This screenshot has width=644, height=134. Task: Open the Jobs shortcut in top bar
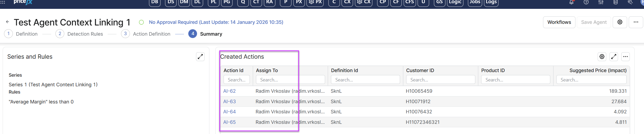pyautogui.click(x=475, y=2)
